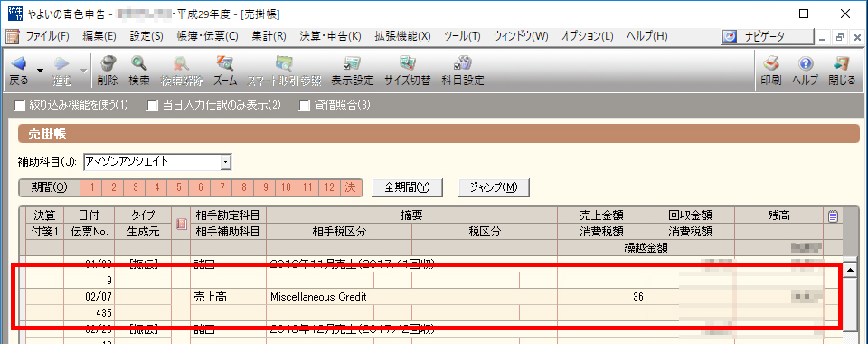Open the オプション(L) menu
This screenshot has height=344, width=868.
coord(588,36)
